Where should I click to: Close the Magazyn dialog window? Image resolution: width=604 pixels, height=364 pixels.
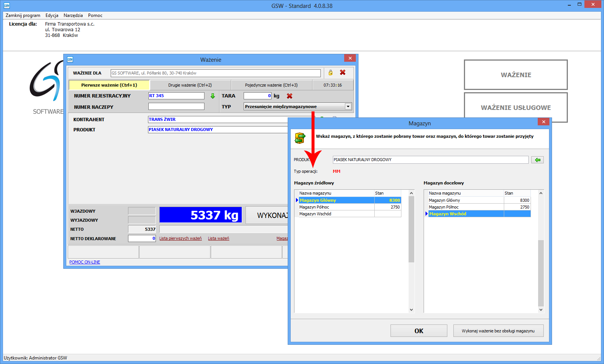click(543, 122)
